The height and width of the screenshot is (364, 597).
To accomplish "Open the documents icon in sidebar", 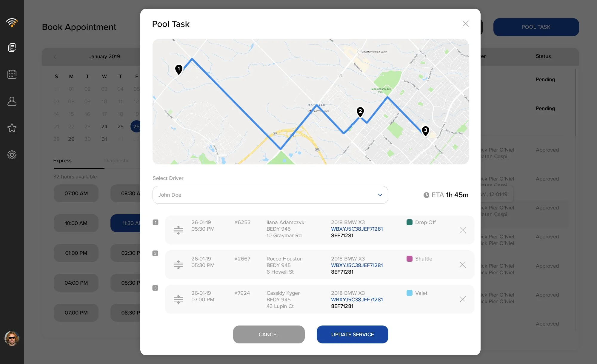I will coord(12,47).
